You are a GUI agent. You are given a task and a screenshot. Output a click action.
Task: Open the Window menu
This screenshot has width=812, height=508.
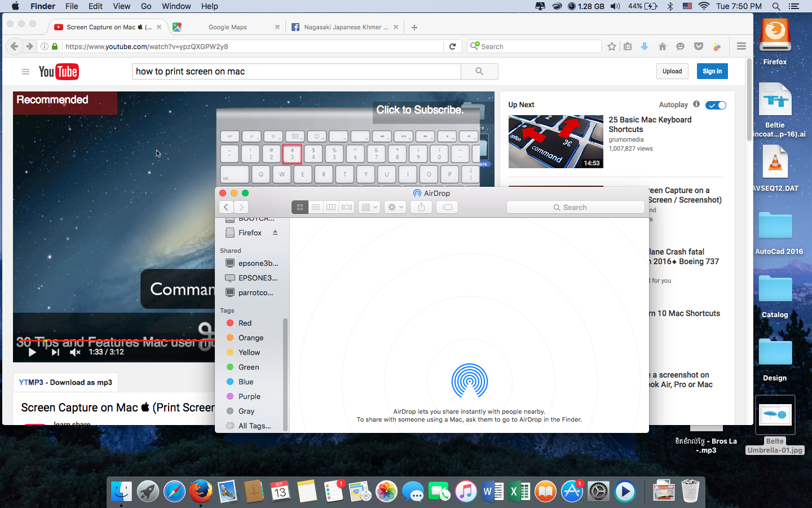176,6
